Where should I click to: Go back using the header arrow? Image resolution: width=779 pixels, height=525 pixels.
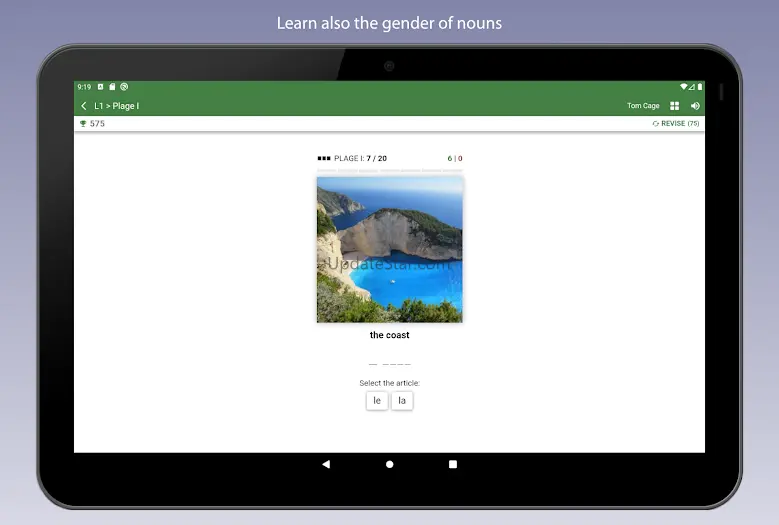coord(84,106)
